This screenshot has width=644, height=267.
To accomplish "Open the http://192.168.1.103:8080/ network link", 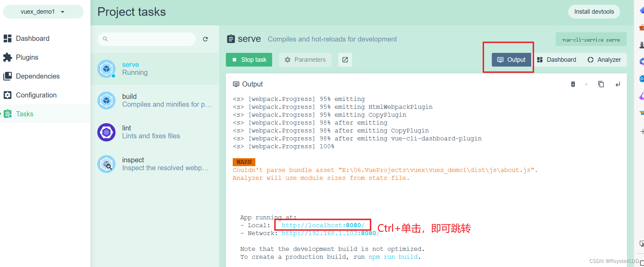I will (330, 233).
